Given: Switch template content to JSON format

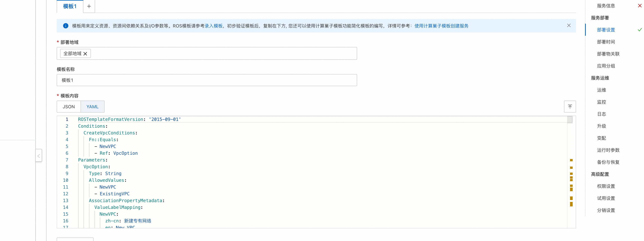Looking at the screenshot, I should [69, 107].
